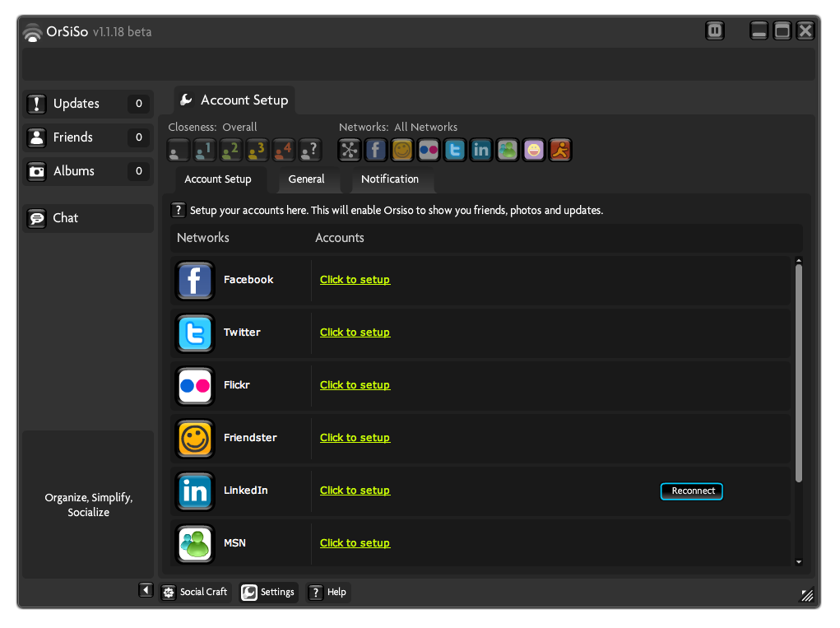Viewport: 840px width, 628px height.
Task: Click to setup the LinkedIn account
Action: tap(355, 491)
